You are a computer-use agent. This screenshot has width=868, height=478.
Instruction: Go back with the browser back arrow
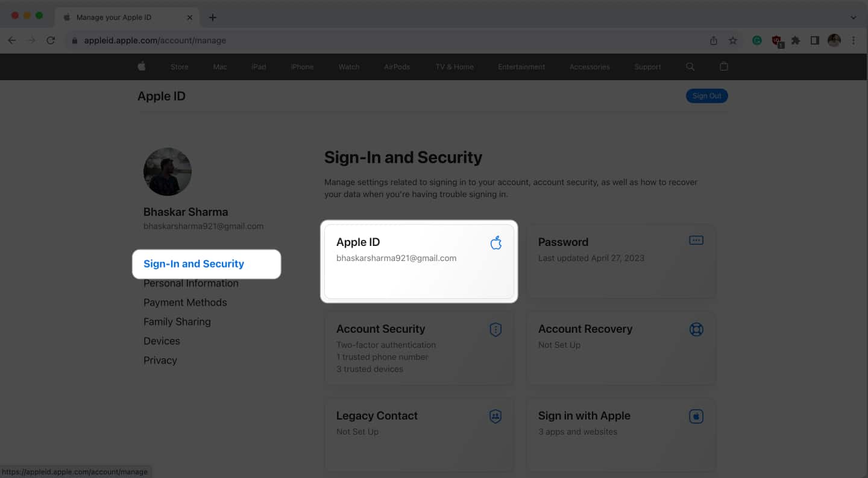point(11,40)
